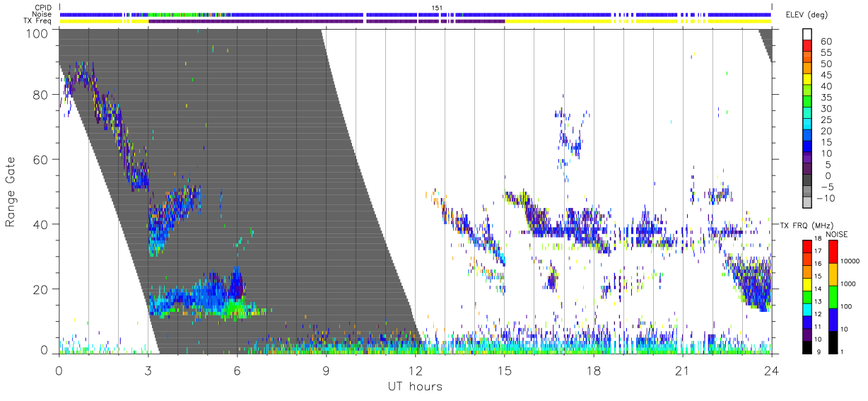Click NOISE legend label "1" at bottom

[x=840, y=351]
